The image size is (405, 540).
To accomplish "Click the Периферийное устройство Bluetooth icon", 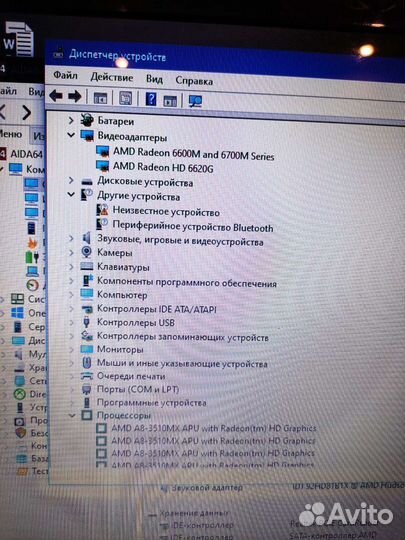I will pyautogui.click(x=102, y=224).
